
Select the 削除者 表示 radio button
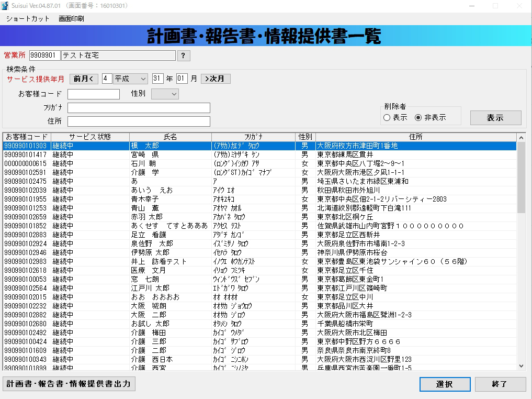[387, 117]
